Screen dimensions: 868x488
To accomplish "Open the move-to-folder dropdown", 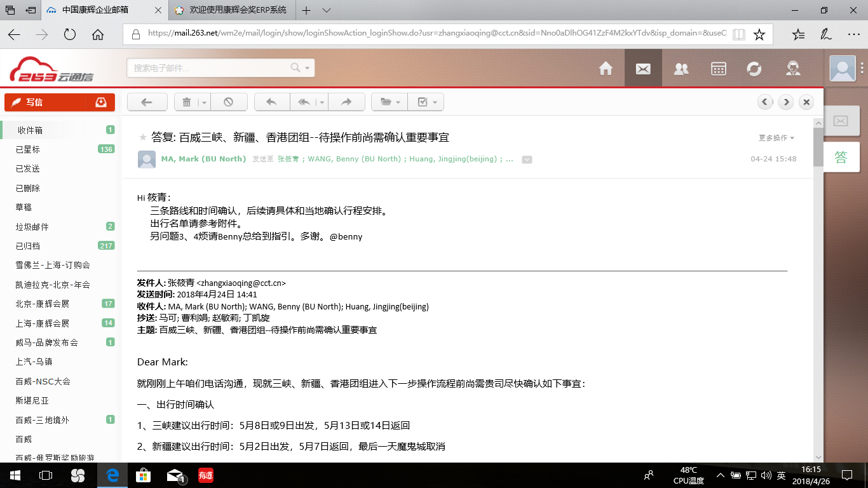I will (390, 102).
